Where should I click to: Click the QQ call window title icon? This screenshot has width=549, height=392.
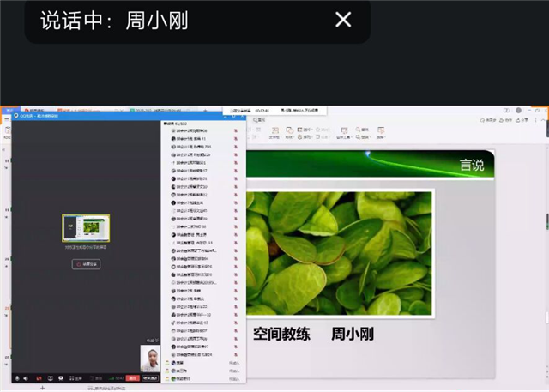coord(15,113)
